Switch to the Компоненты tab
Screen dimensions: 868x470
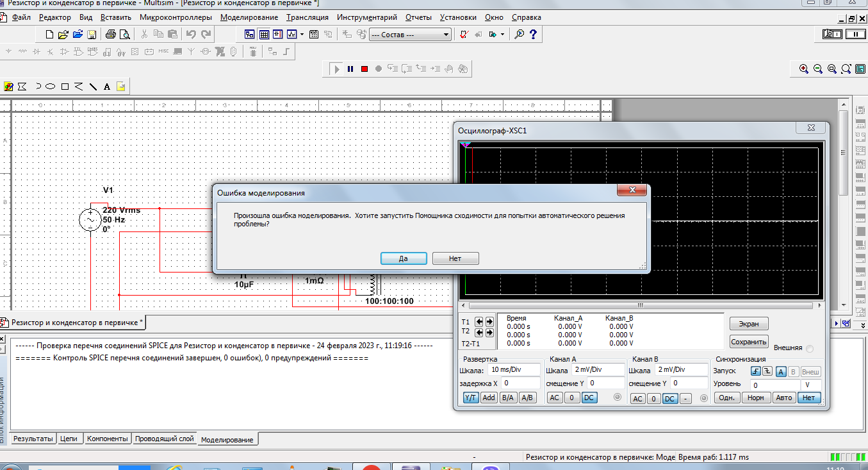click(107, 439)
